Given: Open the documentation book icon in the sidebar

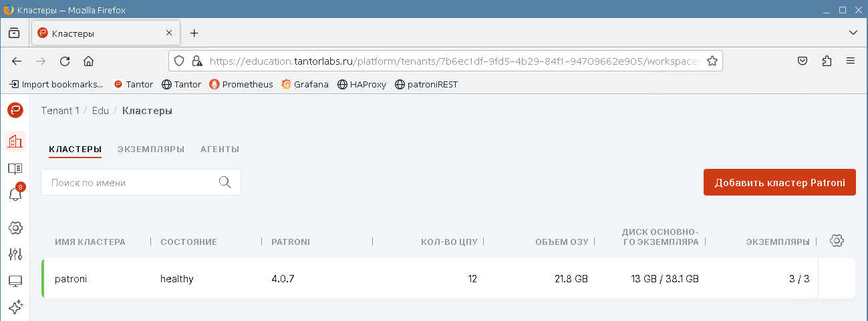Looking at the screenshot, I should [15, 168].
